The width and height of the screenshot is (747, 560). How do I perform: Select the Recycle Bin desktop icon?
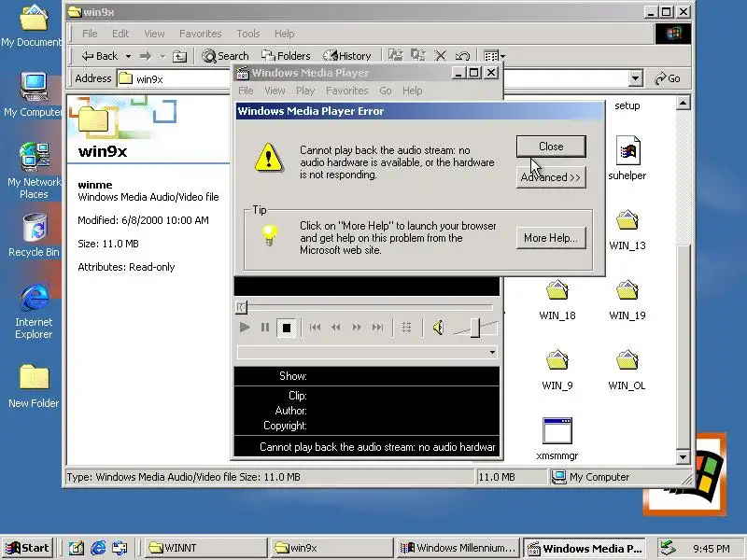click(x=34, y=234)
